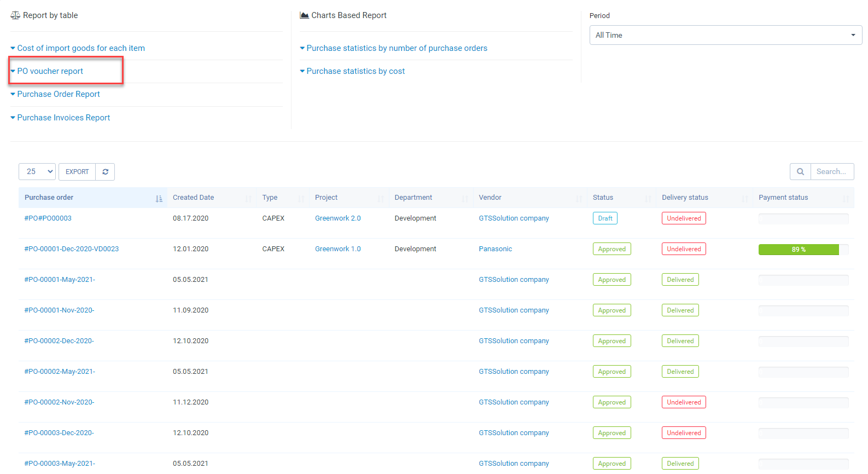Click sort arrows on Payment status column
The width and height of the screenshot is (868, 474).
coord(846,198)
